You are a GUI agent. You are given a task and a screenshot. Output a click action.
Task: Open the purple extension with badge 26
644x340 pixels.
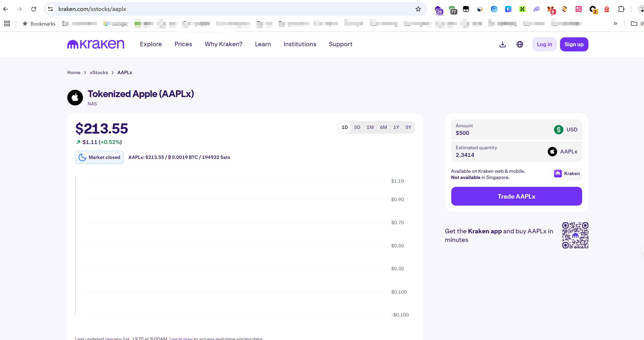click(x=439, y=10)
